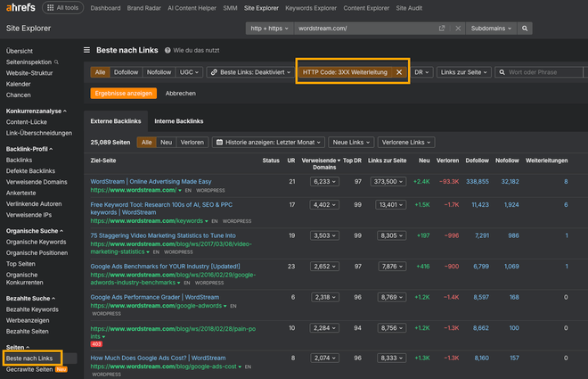Open Defekte Backlinks in sidebar
The width and height of the screenshot is (588, 379).
30,170
